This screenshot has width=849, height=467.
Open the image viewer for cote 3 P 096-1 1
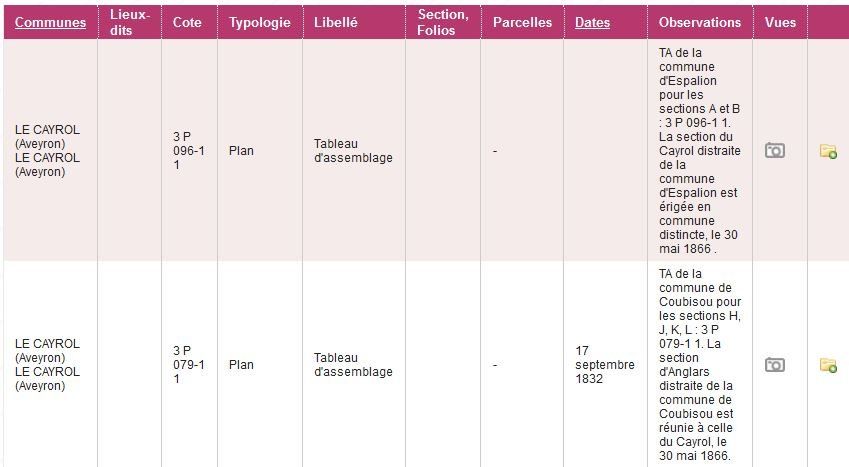click(774, 151)
